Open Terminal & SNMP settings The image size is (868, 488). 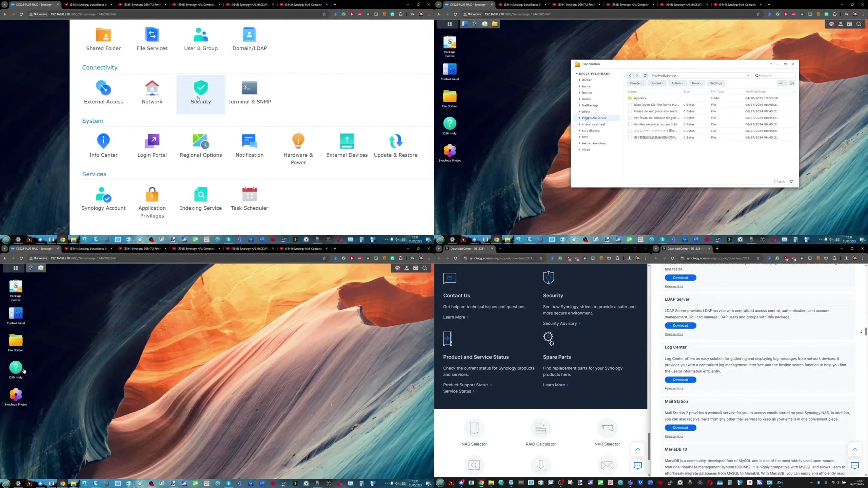pyautogui.click(x=250, y=92)
